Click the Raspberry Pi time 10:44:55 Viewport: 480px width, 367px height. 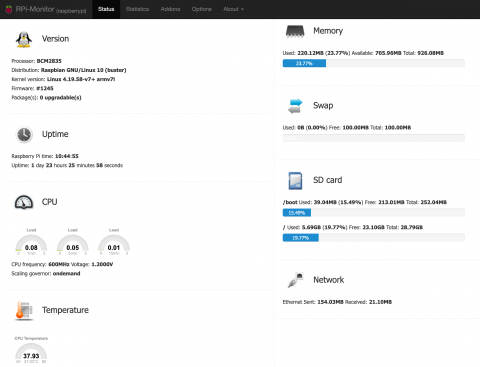[45, 156]
